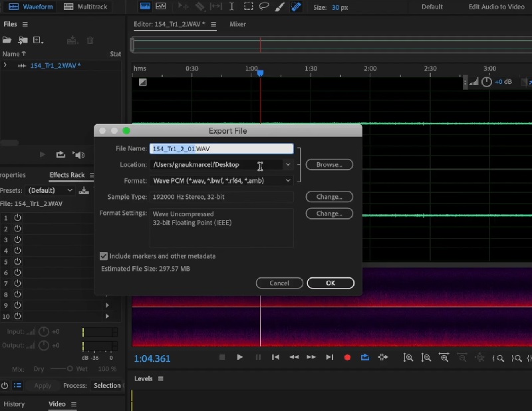Show spectral pitch display icon
The height and width of the screenshot is (411, 532).
tap(160, 7)
